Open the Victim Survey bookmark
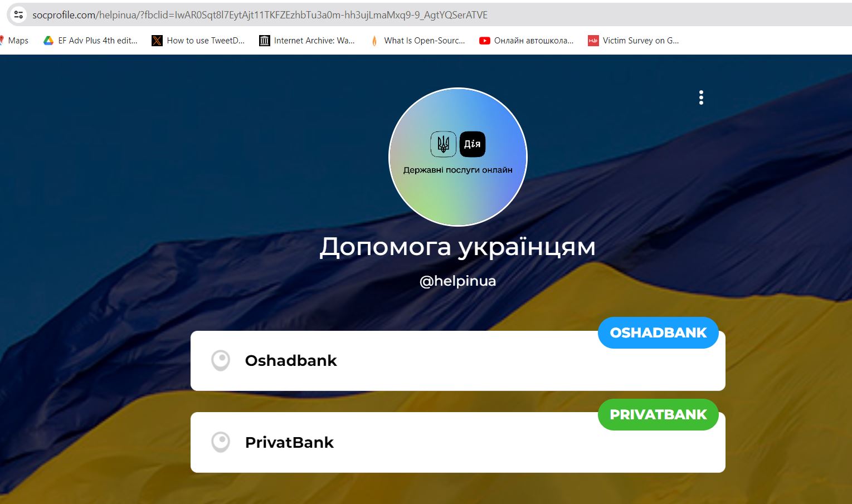This screenshot has height=504, width=852. coord(634,41)
